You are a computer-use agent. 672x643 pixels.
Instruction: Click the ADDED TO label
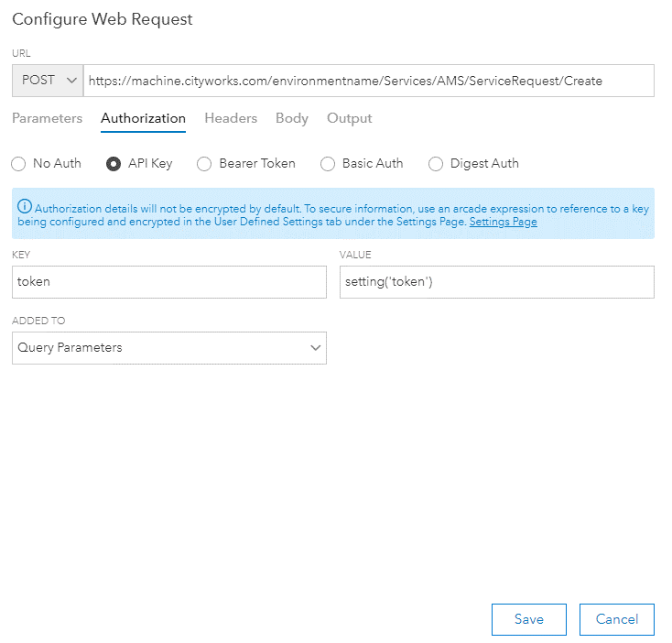(38, 321)
